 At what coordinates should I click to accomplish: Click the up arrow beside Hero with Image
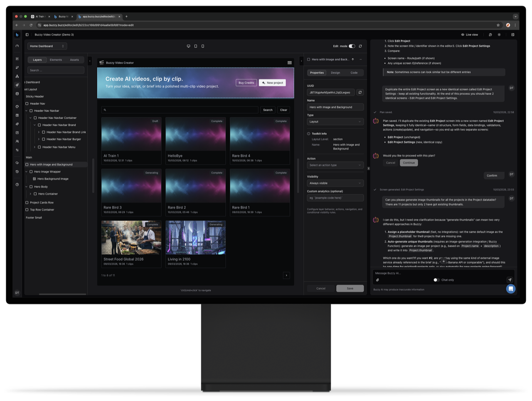pos(353,59)
